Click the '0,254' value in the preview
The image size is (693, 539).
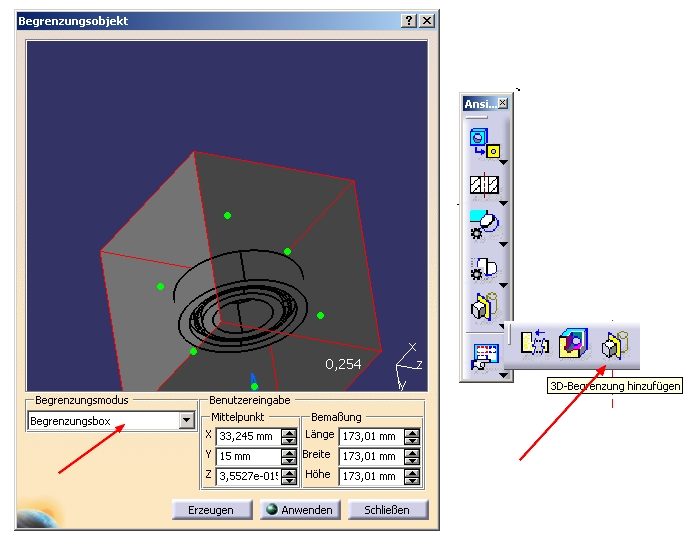(343, 364)
